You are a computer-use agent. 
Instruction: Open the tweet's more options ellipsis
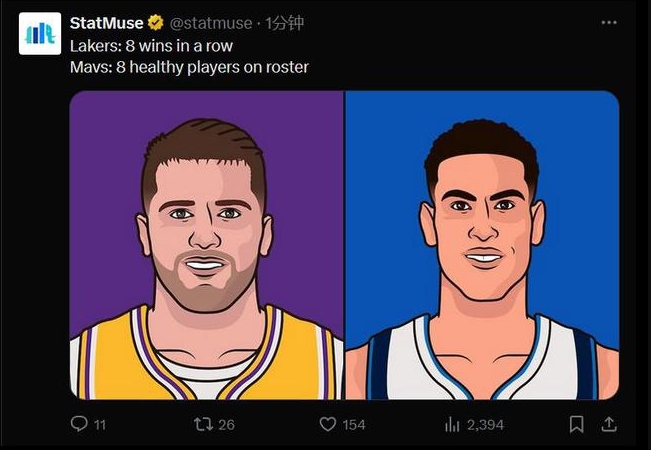click(608, 23)
